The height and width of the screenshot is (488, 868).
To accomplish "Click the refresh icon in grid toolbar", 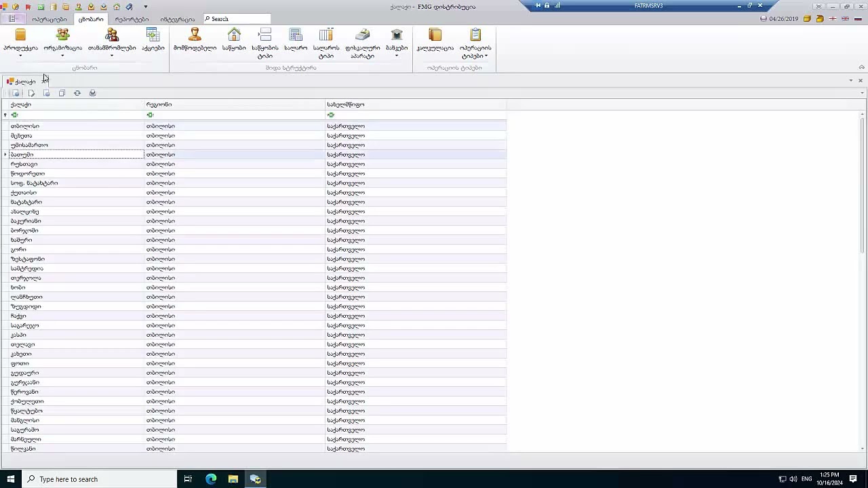I will (77, 93).
